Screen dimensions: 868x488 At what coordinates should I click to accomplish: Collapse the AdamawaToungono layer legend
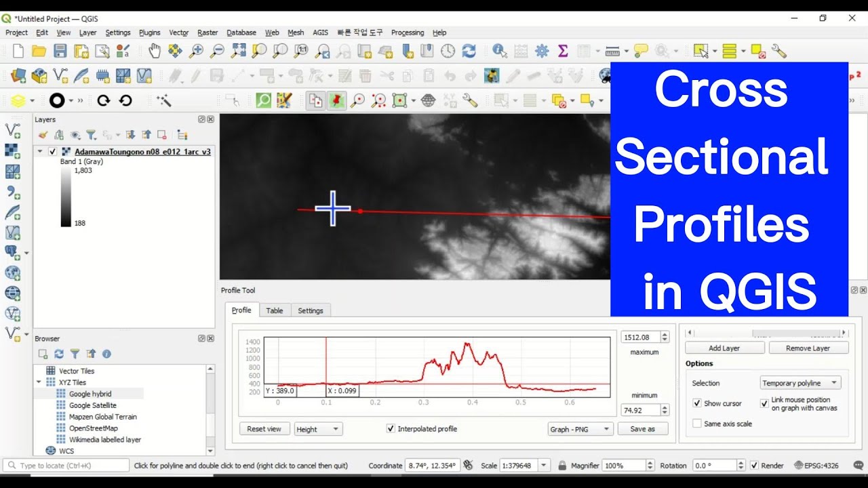click(x=40, y=152)
